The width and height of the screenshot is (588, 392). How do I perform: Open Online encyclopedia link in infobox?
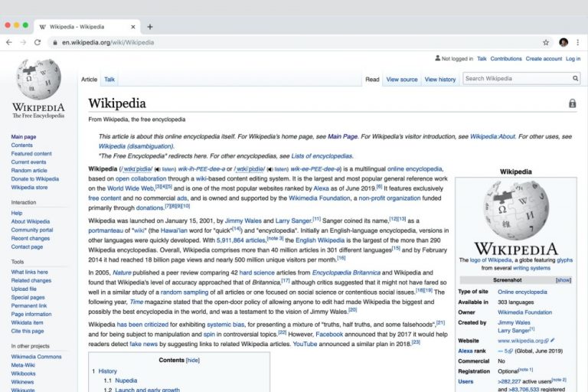[x=522, y=292]
